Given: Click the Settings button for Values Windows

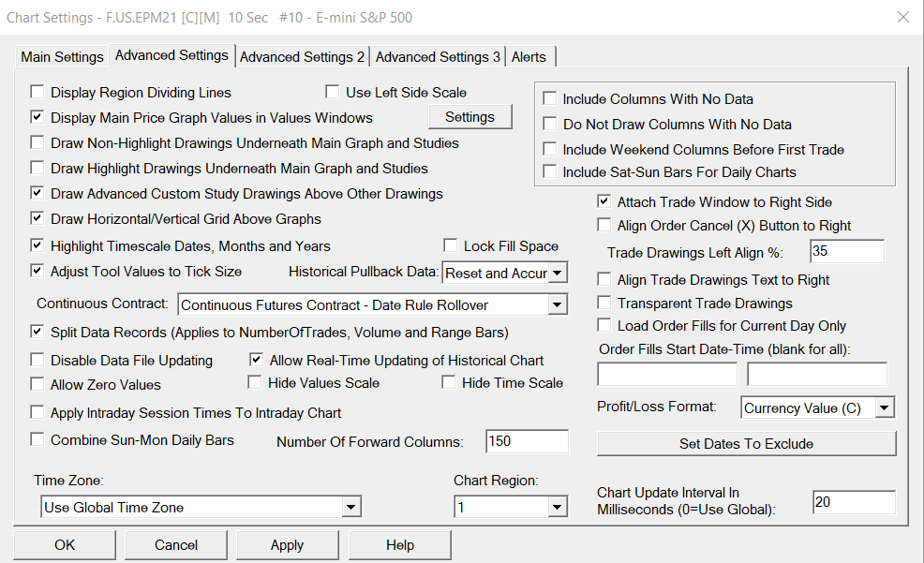Looking at the screenshot, I should pyautogui.click(x=469, y=117).
